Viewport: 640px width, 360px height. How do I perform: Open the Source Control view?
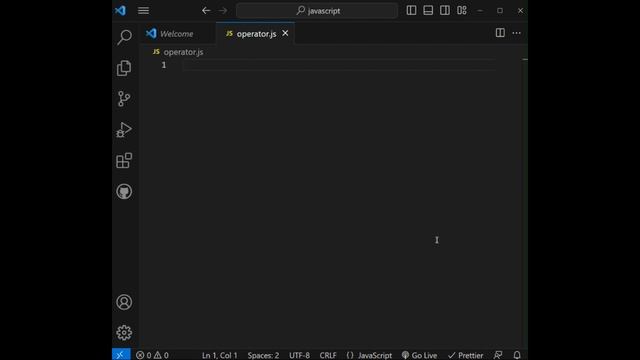[124, 99]
